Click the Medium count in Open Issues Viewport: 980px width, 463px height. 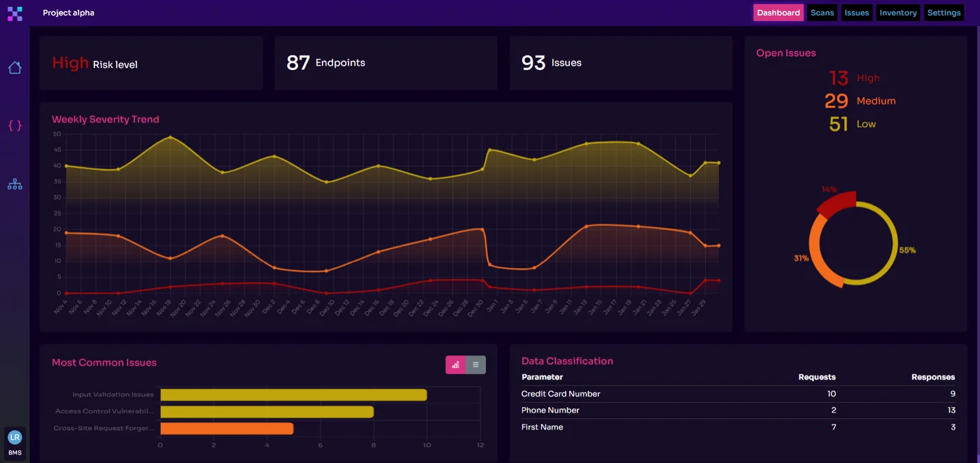tap(836, 101)
